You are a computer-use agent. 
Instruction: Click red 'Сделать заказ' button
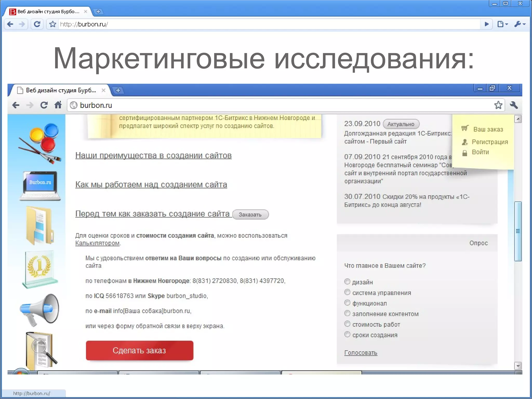point(139,350)
